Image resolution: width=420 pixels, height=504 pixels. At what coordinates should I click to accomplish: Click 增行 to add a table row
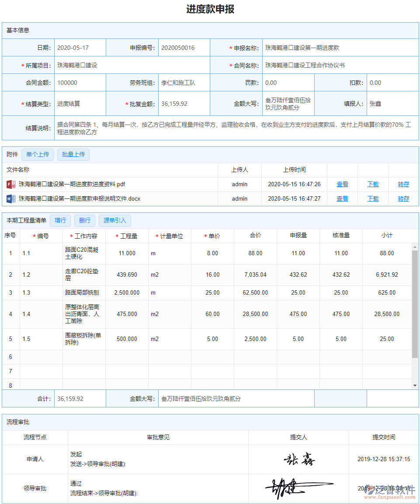click(x=60, y=220)
